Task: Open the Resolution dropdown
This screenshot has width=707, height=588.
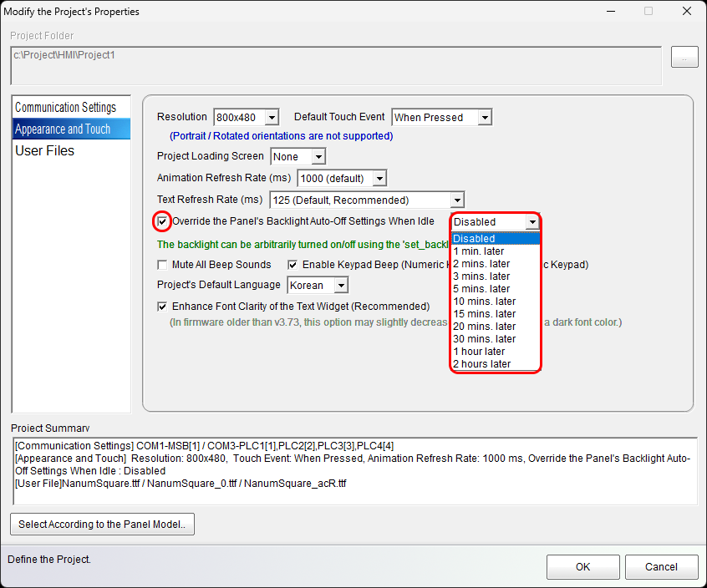Action: (272, 118)
